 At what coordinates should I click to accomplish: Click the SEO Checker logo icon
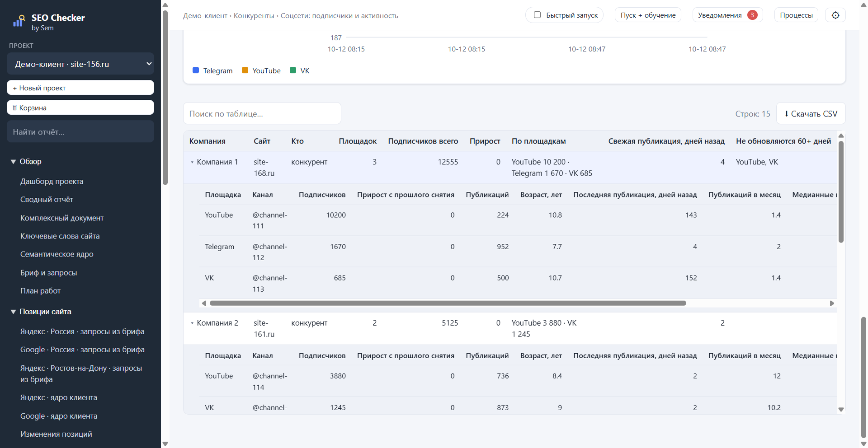click(19, 21)
